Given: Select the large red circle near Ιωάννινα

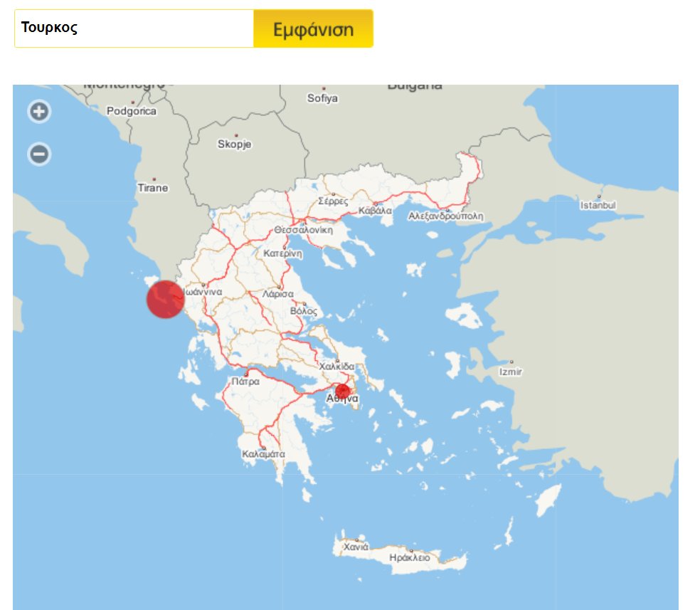Looking at the screenshot, I should click(x=166, y=299).
